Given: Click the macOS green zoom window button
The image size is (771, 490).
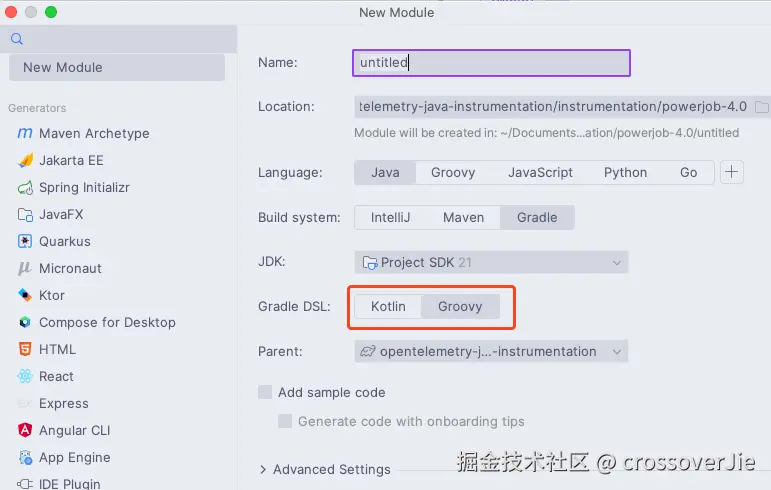Looking at the screenshot, I should (51, 12).
